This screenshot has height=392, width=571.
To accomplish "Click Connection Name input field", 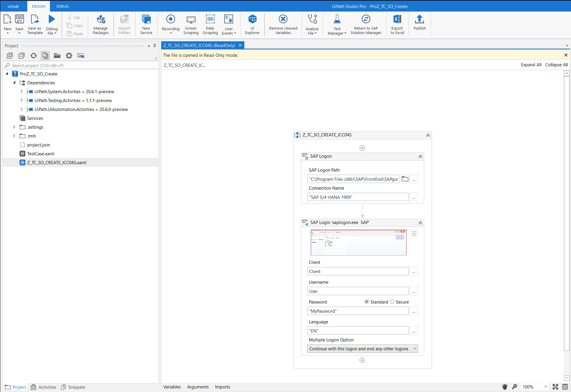I will (x=357, y=197).
